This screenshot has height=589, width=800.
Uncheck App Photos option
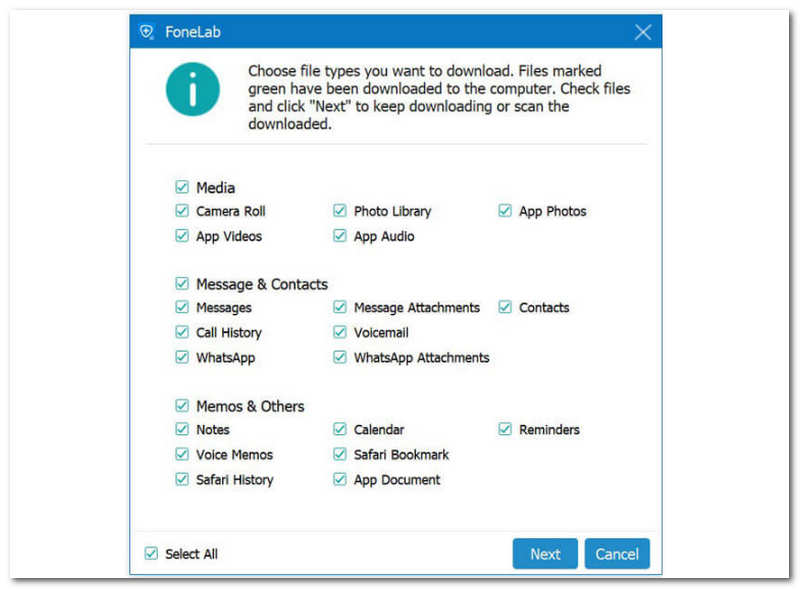click(x=505, y=211)
